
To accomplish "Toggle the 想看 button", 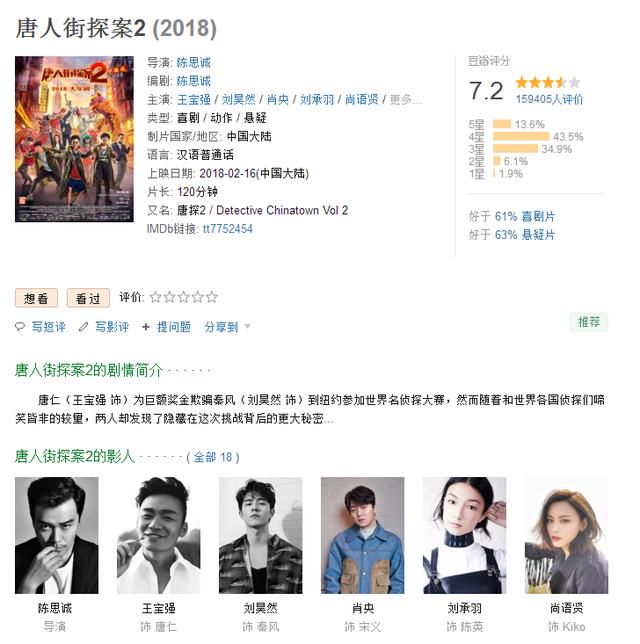I will (x=36, y=298).
